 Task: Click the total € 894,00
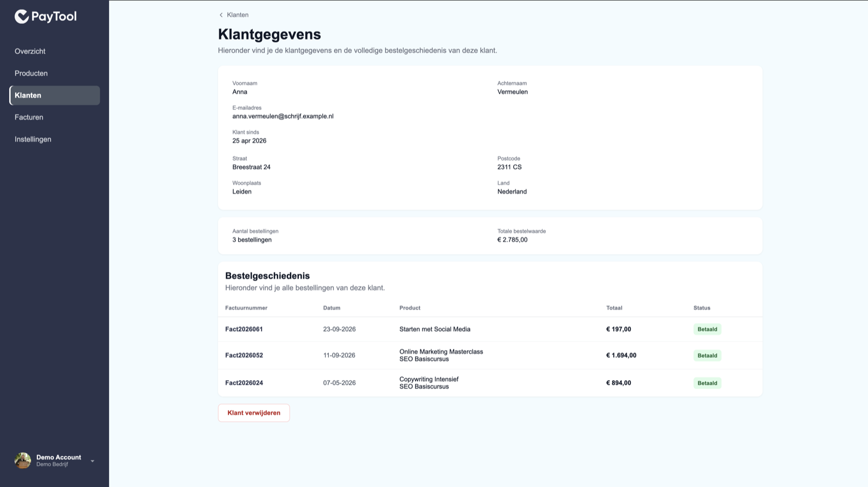tap(618, 383)
